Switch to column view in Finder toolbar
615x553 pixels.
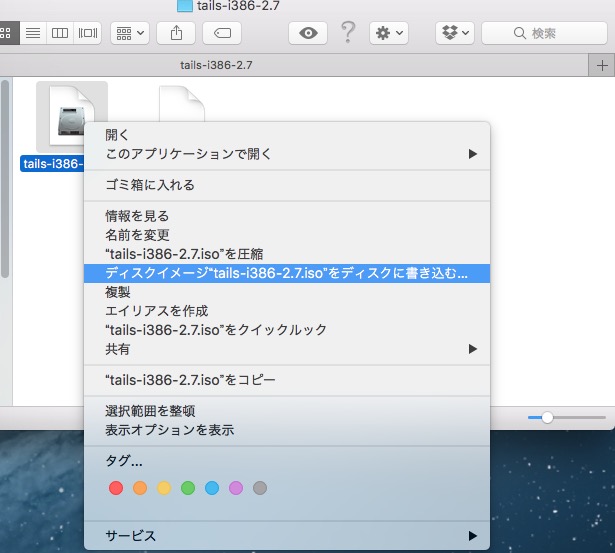(x=60, y=33)
